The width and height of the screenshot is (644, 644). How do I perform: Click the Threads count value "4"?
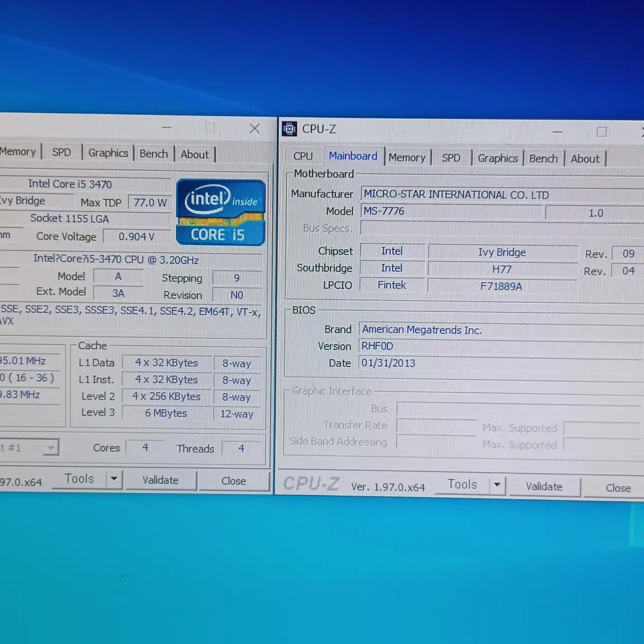[241, 448]
